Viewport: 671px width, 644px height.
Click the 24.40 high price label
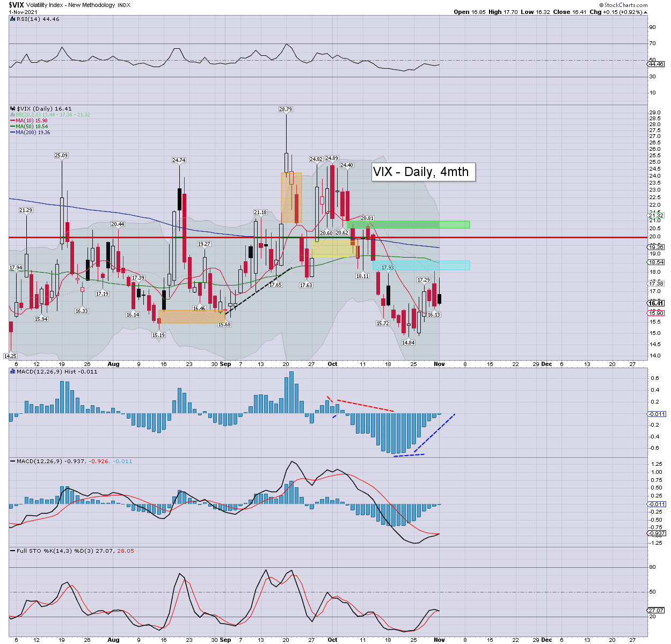click(x=347, y=165)
